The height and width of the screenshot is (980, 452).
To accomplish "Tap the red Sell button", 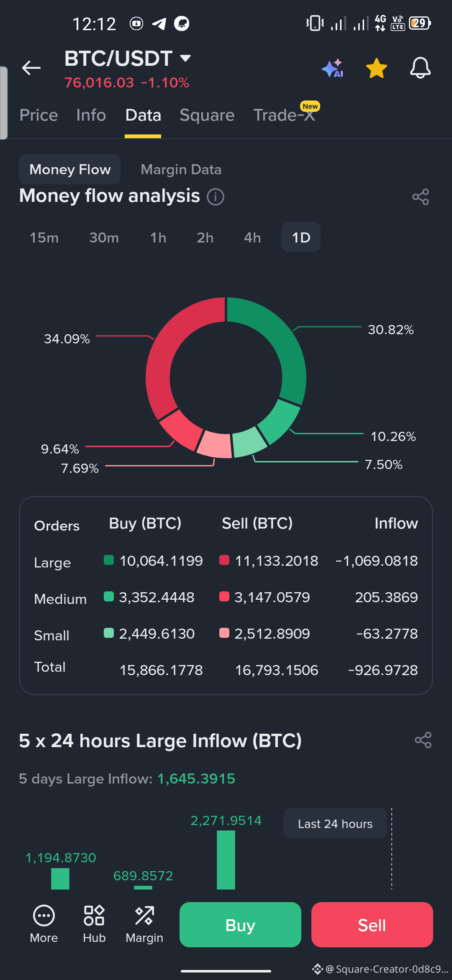I will coord(372,925).
